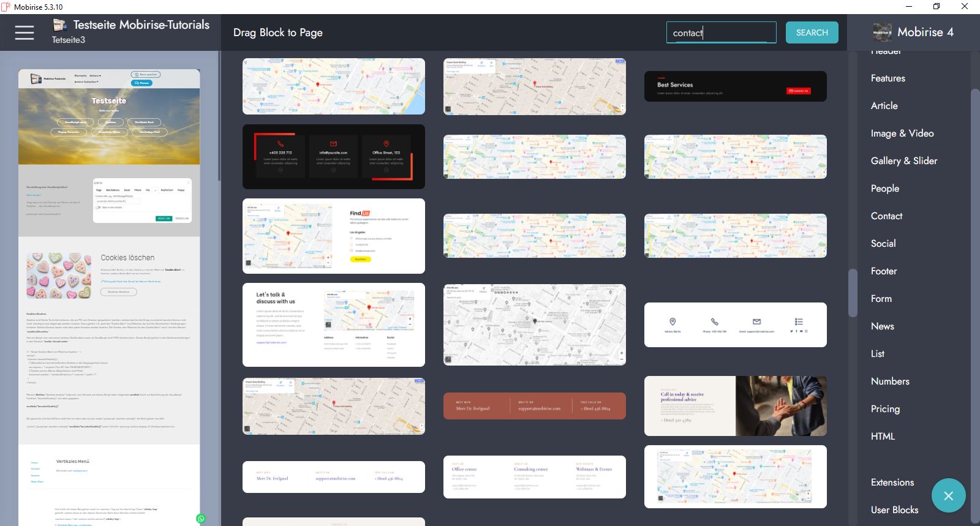Image resolution: width=980 pixels, height=526 pixels.
Task: Pick the Let's talk & discuss block
Action: (333, 325)
